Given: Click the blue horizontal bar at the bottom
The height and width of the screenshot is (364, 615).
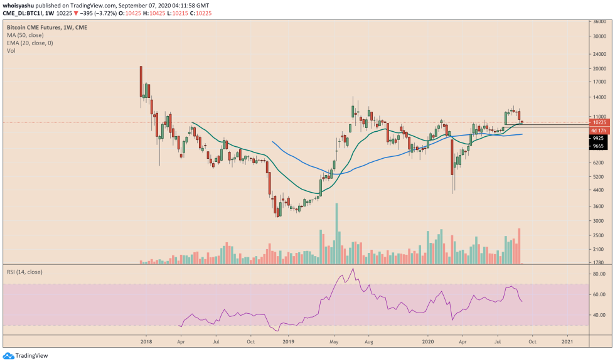Looking at the screenshot, I should coord(307,355).
